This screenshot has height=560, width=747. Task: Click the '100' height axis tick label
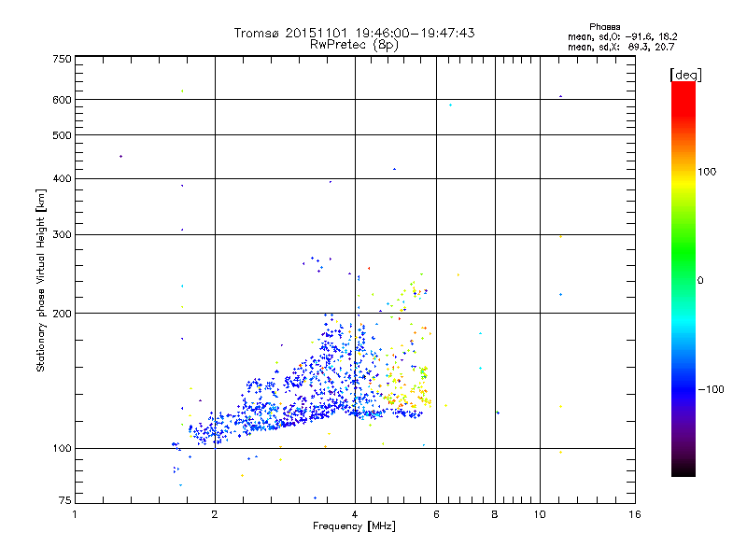pyautogui.click(x=62, y=448)
